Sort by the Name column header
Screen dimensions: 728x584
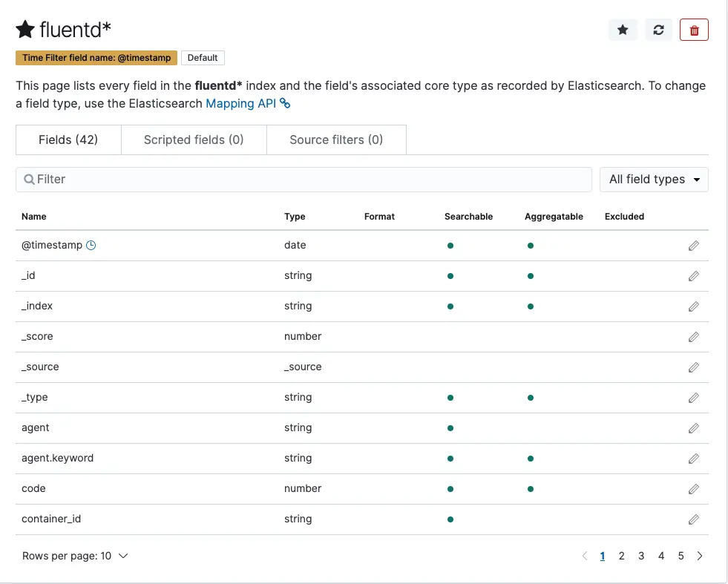pyautogui.click(x=34, y=217)
